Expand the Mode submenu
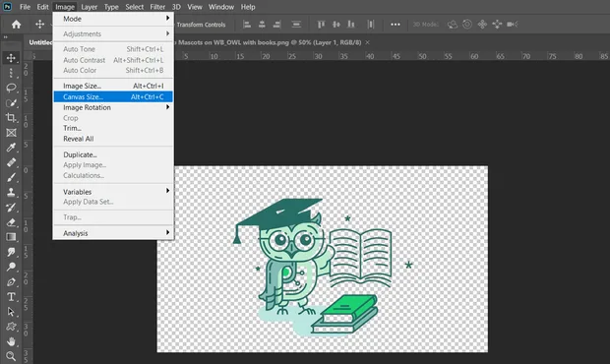This screenshot has width=610, height=364. pyautogui.click(x=113, y=19)
